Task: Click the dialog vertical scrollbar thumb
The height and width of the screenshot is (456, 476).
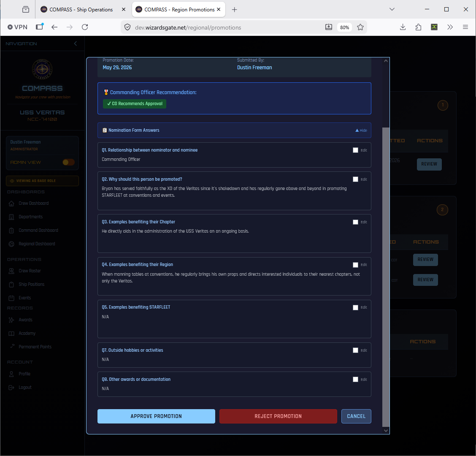Action: 386,277
